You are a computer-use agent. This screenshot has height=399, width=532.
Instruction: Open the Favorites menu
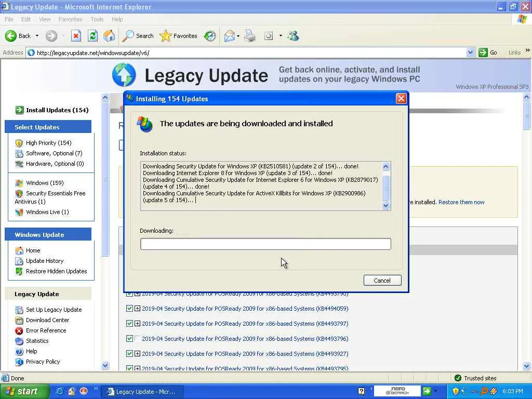[x=70, y=19]
